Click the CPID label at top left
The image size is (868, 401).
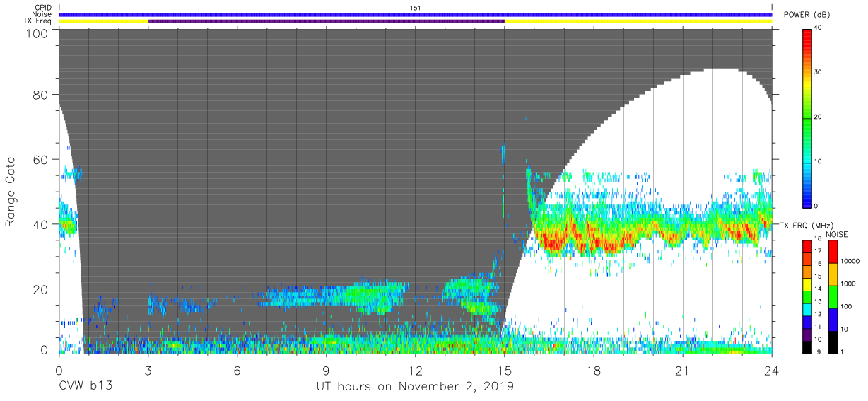click(x=45, y=8)
